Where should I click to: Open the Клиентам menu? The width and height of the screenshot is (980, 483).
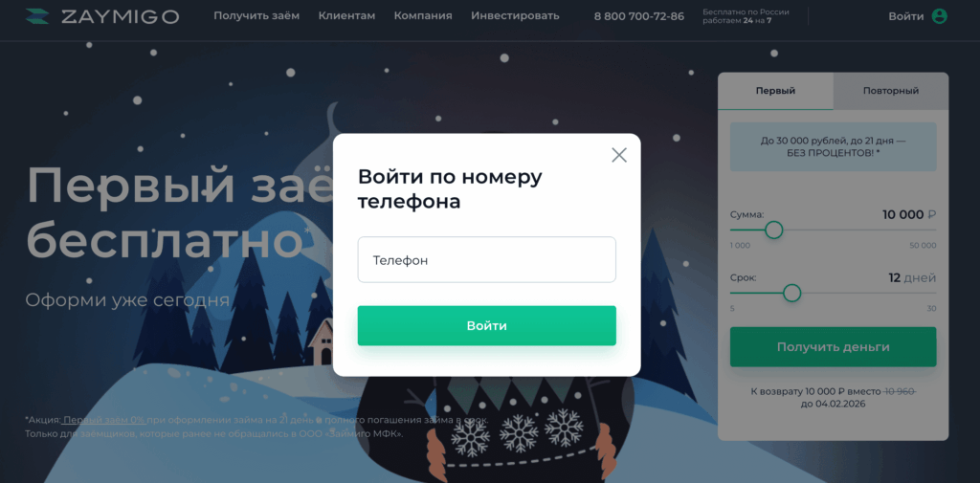tap(346, 16)
